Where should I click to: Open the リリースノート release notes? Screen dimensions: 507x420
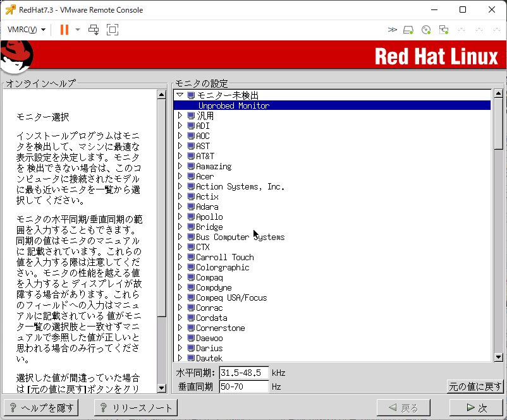tap(136, 408)
